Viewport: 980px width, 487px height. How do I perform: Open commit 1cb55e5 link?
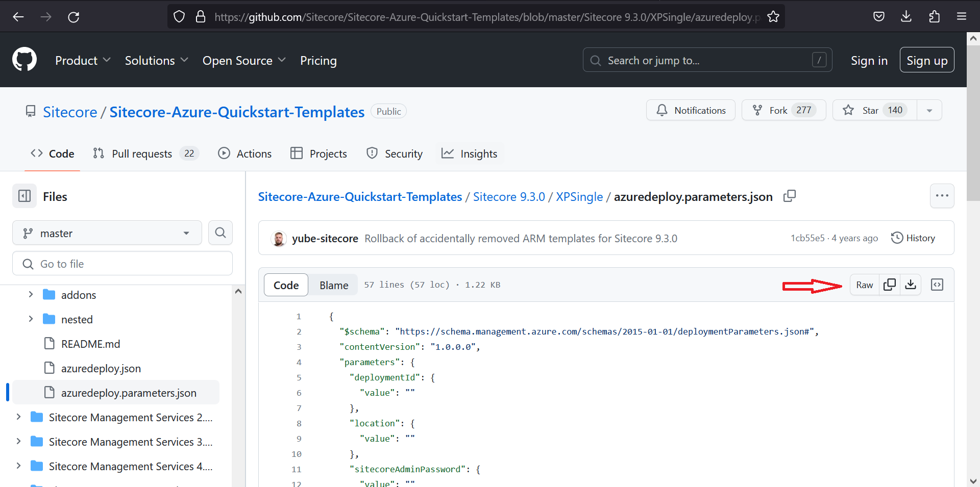(807, 238)
